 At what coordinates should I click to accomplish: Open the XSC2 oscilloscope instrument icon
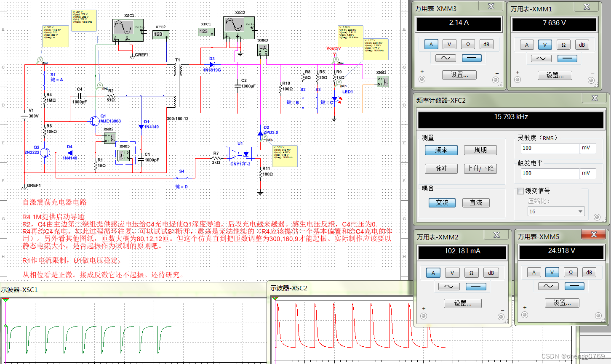coord(239,27)
